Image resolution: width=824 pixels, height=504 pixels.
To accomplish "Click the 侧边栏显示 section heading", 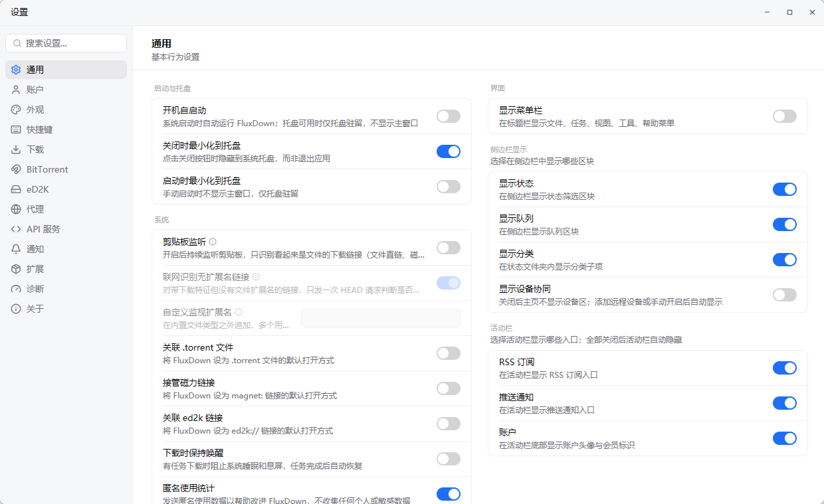I will click(509, 149).
